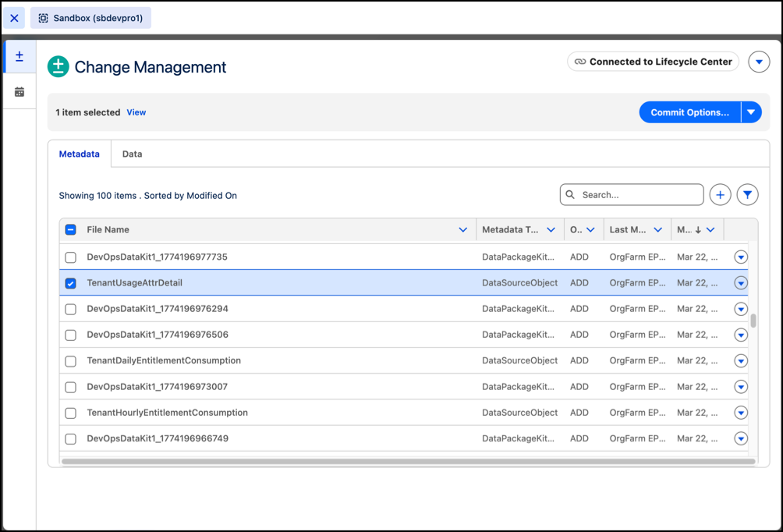Screen dimensions: 783x532
Task: Sort by the File Name column header
Action: point(108,230)
